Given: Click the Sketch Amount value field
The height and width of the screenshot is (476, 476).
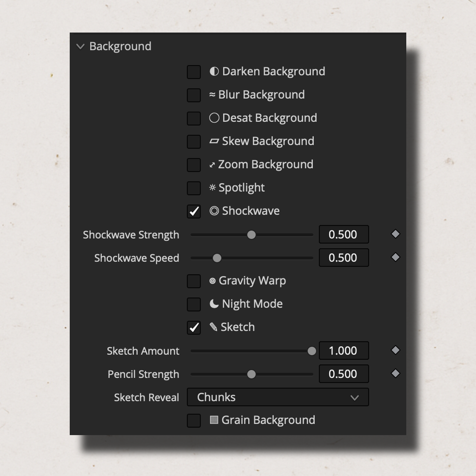Looking at the screenshot, I should coord(344,350).
